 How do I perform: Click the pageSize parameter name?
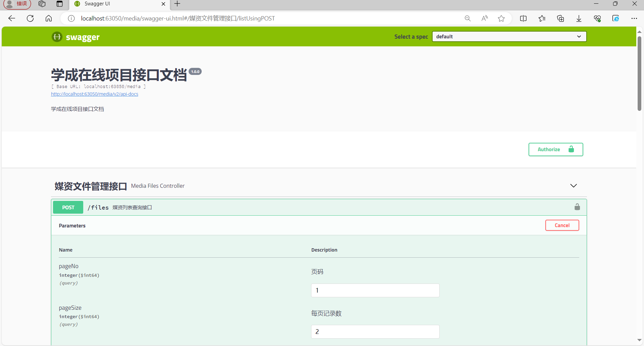pos(70,308)
